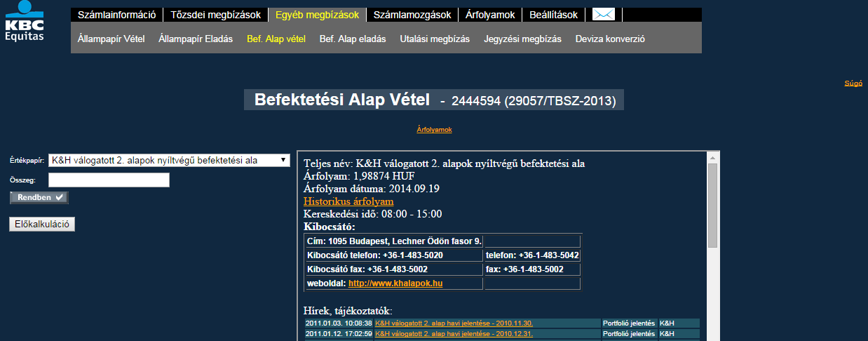Click the info panel scrollbar thumb
The image size is (868, 341).
click(x=712, y=205)
